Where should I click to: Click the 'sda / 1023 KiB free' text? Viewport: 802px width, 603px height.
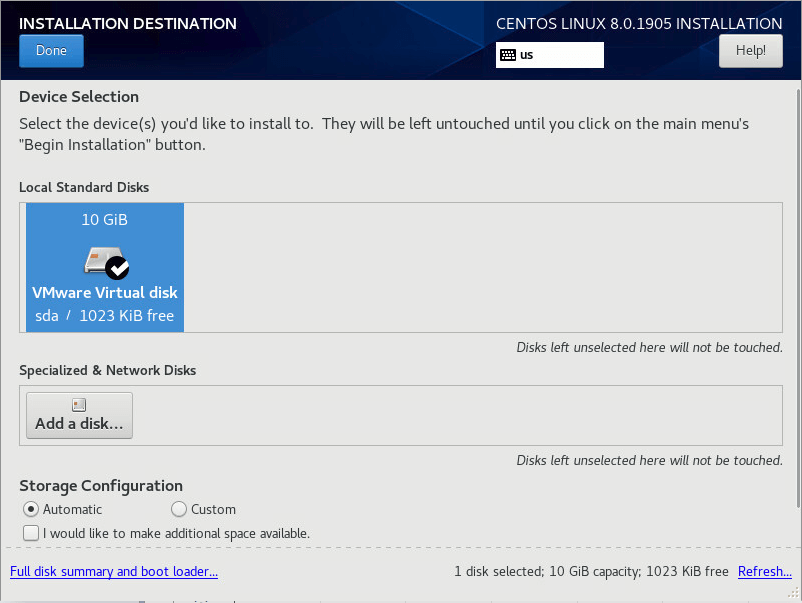[104, 316]
